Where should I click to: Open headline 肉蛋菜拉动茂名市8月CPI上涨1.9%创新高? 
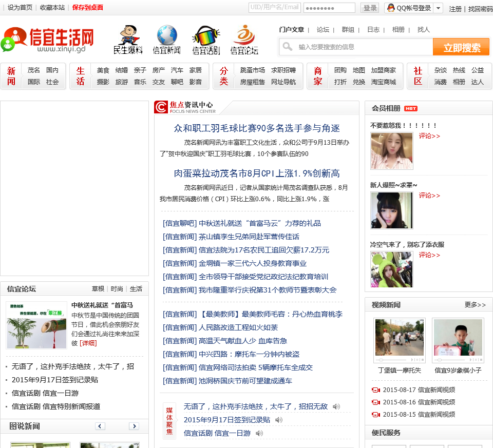point(257,173)
